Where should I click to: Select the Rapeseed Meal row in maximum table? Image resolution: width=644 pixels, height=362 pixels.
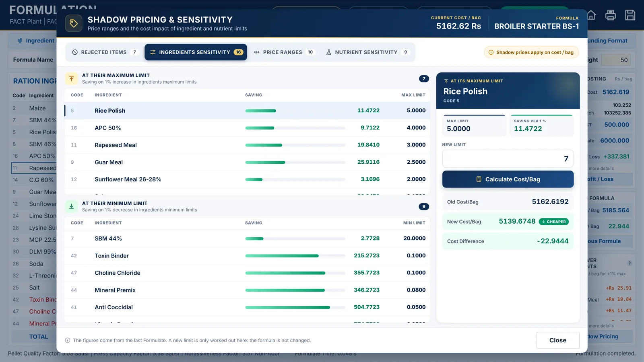[247, 145]
